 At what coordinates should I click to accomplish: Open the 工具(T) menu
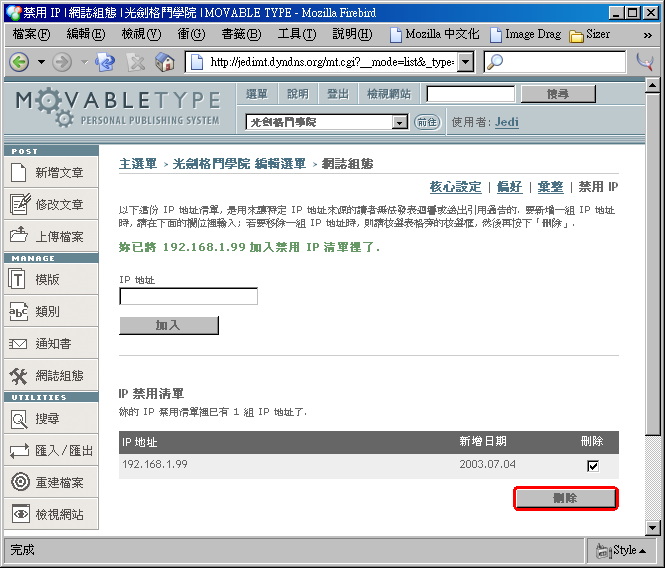[297, 34]
